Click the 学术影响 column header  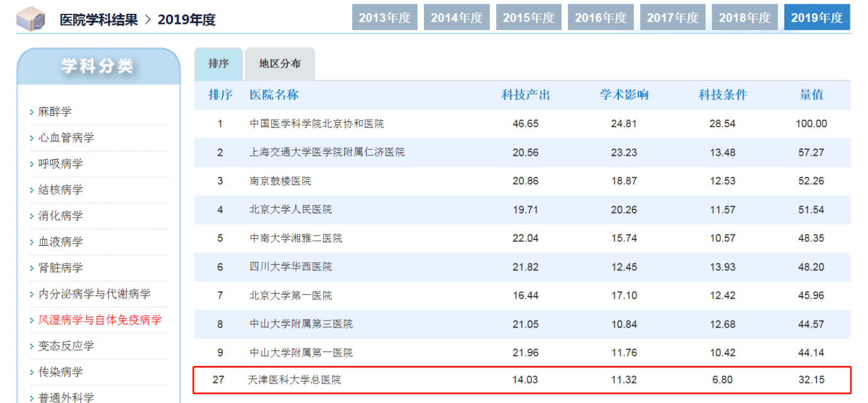coord(624,95)
